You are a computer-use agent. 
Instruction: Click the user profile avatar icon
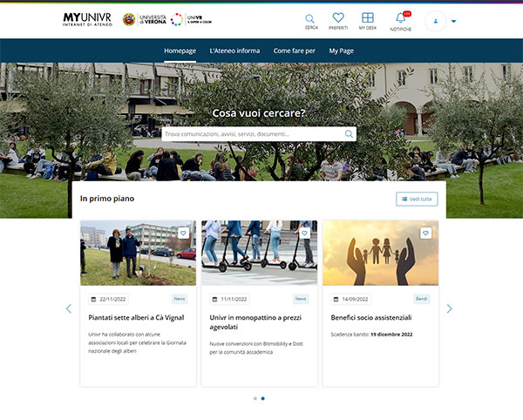(435, 21)
